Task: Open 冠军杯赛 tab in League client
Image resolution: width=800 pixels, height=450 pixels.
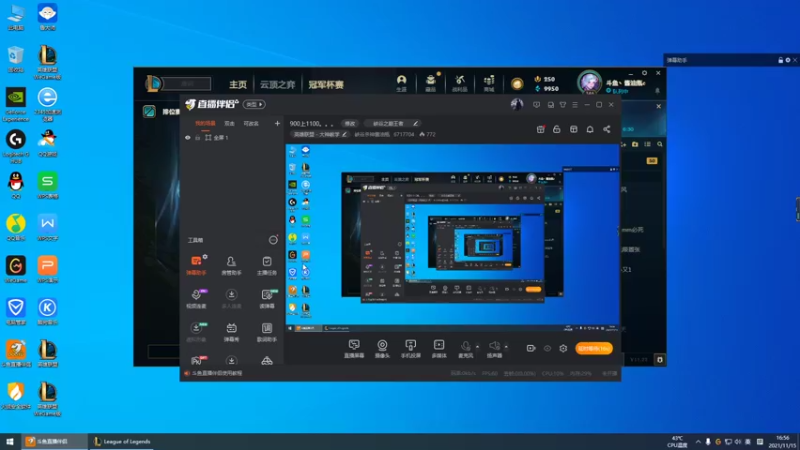Action: (326, 85)
